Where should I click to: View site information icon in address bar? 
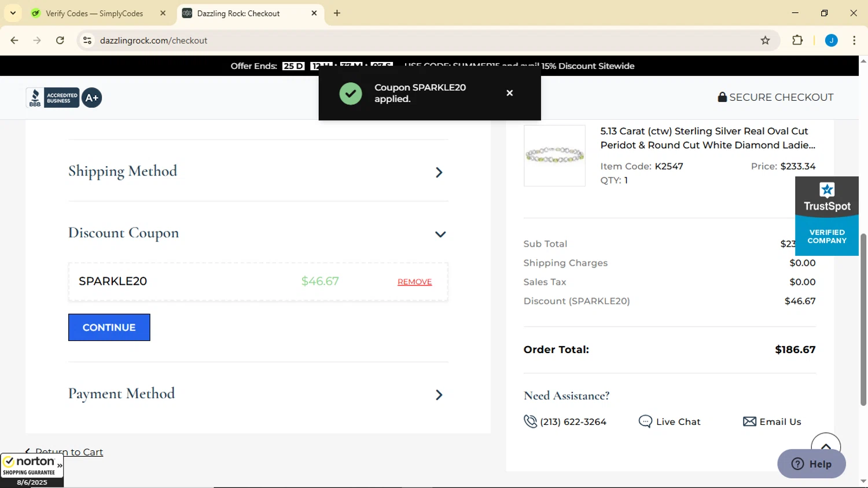87,41
